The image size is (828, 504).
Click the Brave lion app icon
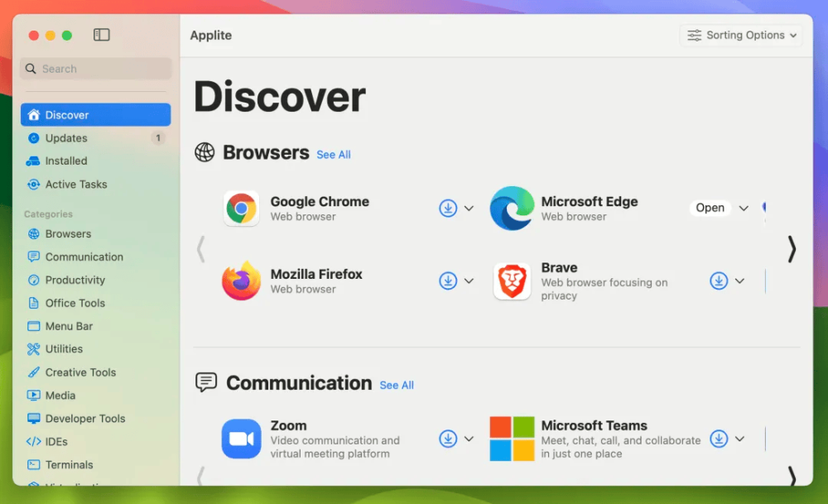(x=512, y=281)
